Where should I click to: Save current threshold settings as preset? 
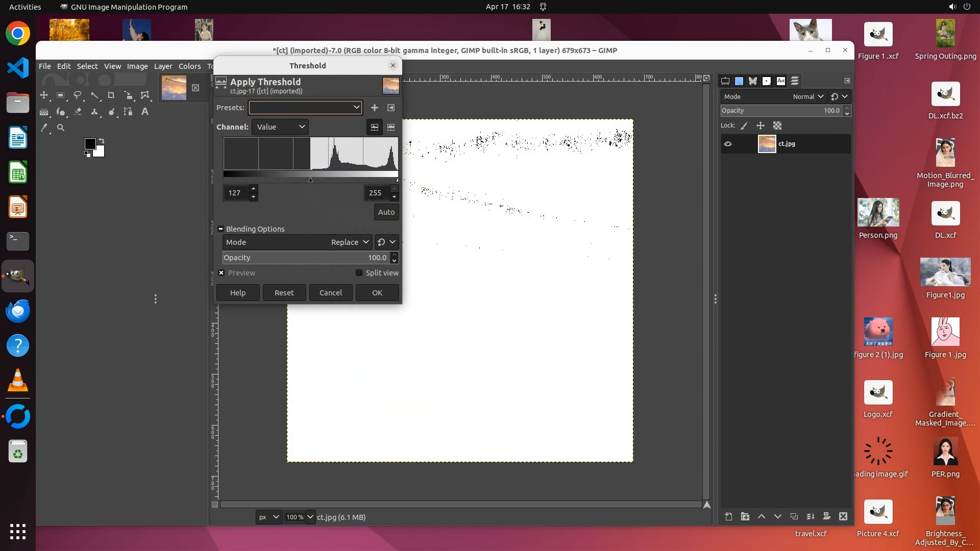tap(375, 108)
